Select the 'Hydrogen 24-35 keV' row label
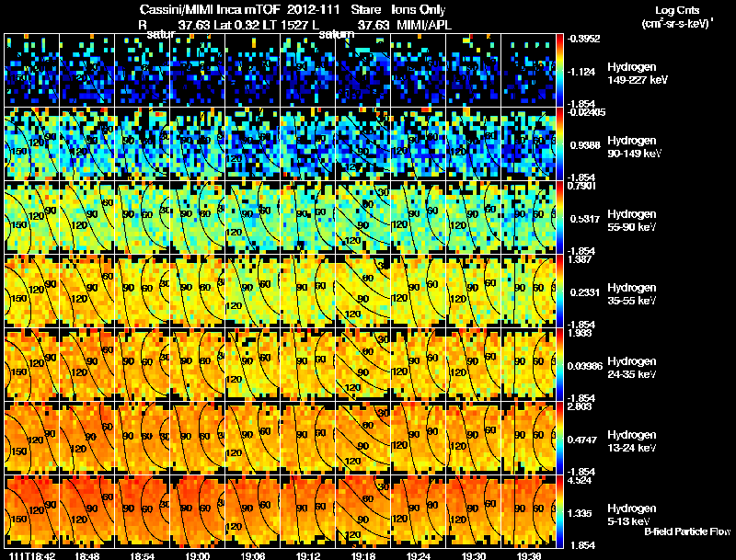 click(631, 368)
